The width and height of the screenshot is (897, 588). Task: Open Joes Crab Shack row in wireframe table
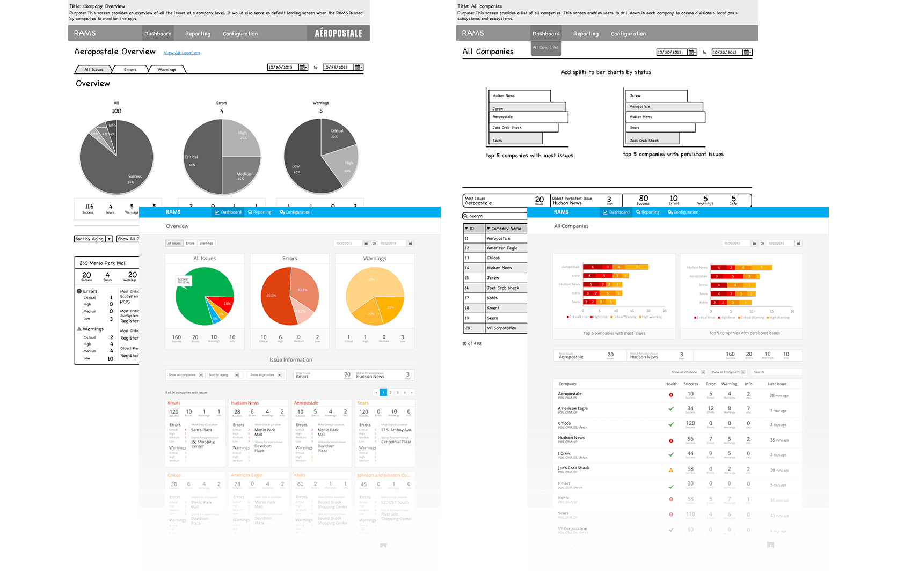[495, 288]
